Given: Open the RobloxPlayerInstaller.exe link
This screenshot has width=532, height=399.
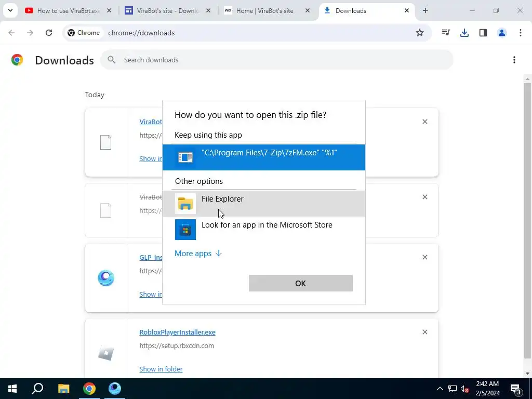Looking at the screenshot, I should [178, 332].
